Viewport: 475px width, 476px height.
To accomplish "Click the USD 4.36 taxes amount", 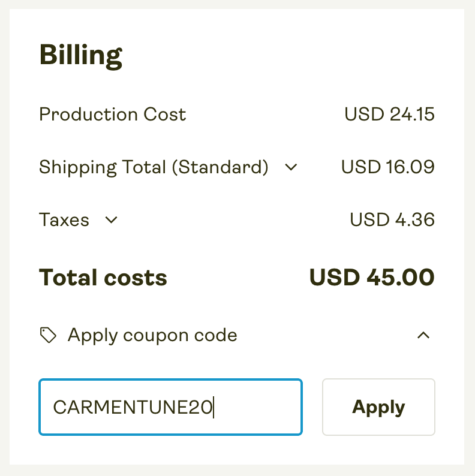I will [392, 220].
